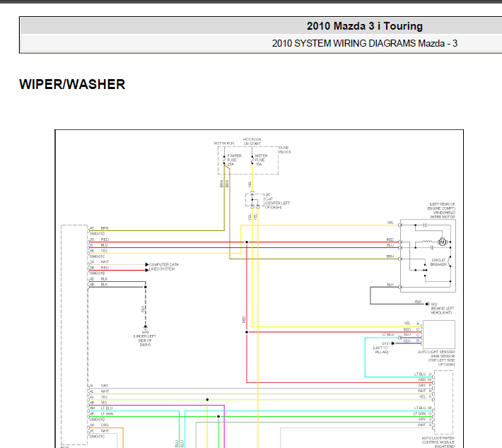Click 'LT BLU U' pin on control module

click(x=423, y=374)
